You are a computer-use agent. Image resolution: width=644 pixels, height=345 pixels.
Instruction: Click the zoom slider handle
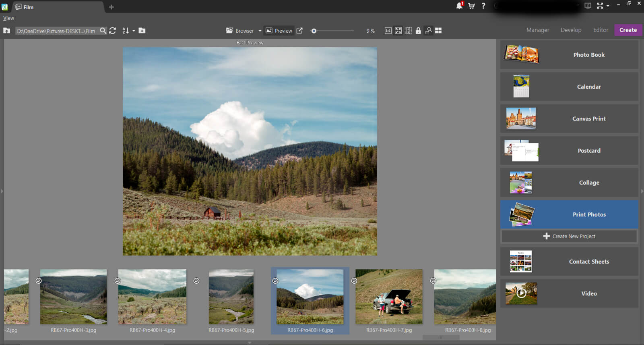pos(314,31)
